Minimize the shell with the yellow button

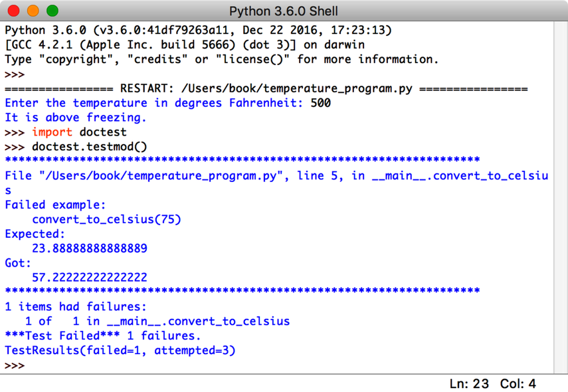click(x=33, y=11)
